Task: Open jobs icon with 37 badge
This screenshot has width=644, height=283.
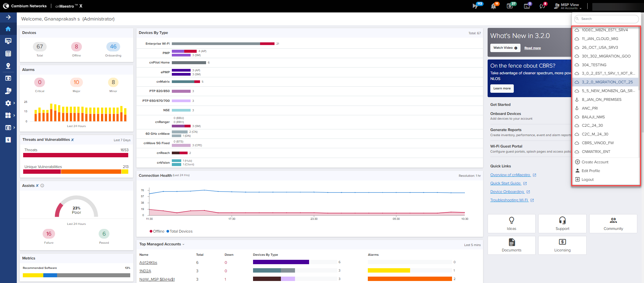Action: [510, 6]
